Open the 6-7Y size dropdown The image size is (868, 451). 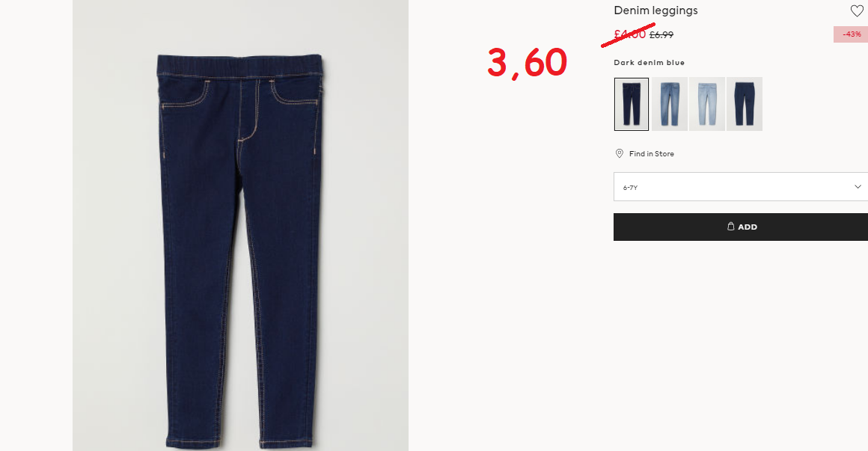coord(741,186)
